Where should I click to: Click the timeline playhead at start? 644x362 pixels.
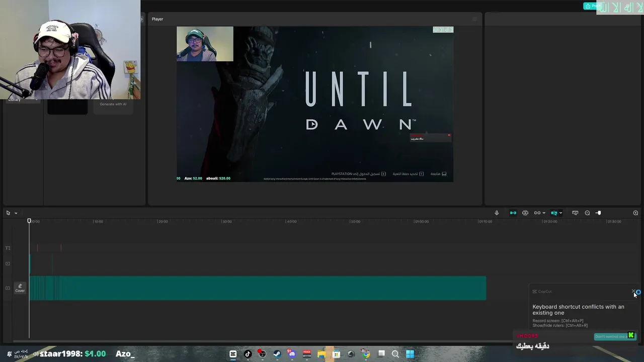(29, 221)
